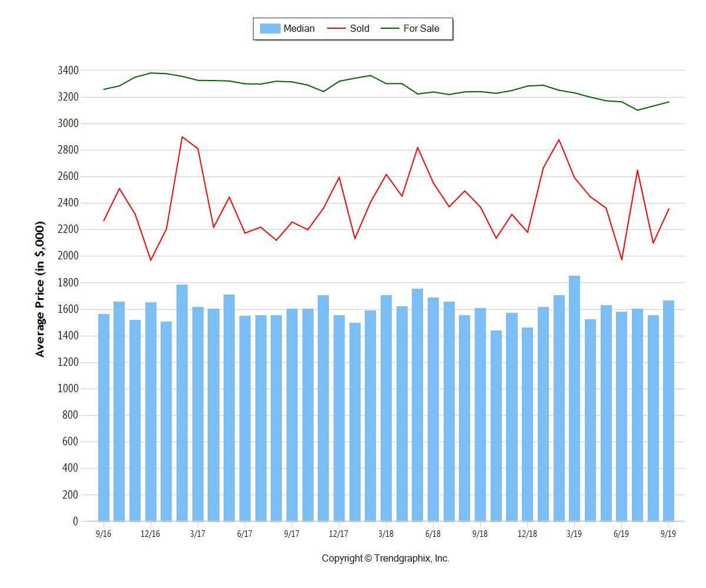Screen dimensions: 706x588
Task: Click the 1800 y-axis value
Action: (x=68, y=283)
